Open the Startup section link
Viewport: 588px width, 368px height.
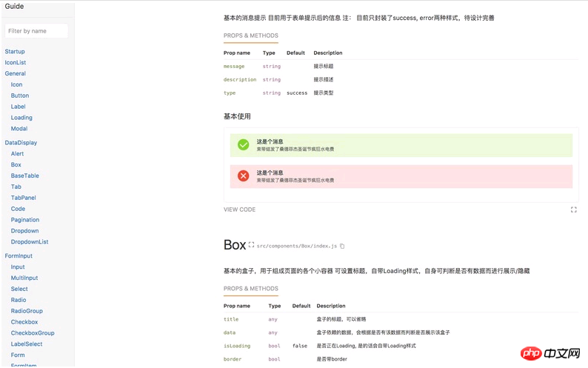pos(15,51)
